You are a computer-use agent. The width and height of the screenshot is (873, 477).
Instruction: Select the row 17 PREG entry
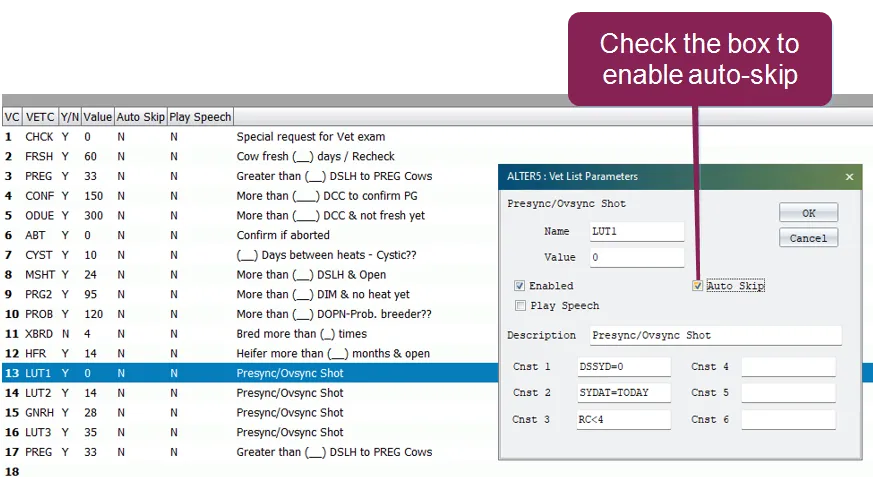click(249, 452)
